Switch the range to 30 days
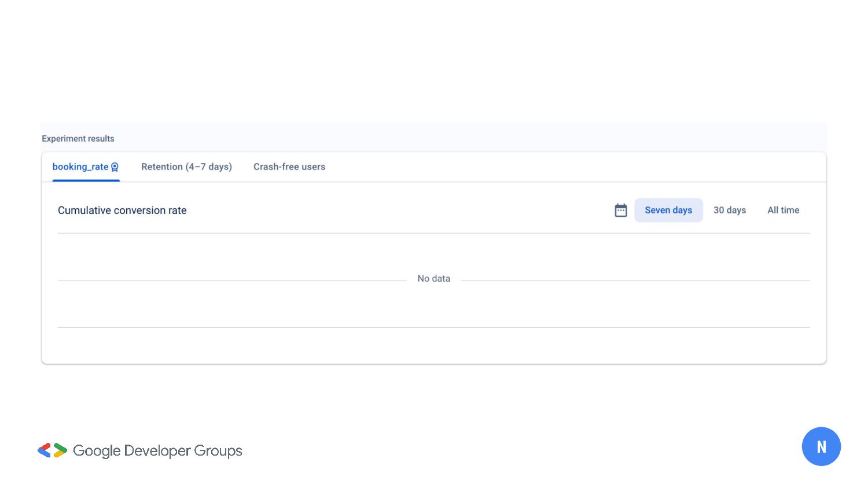 click(x=729, y=210)
